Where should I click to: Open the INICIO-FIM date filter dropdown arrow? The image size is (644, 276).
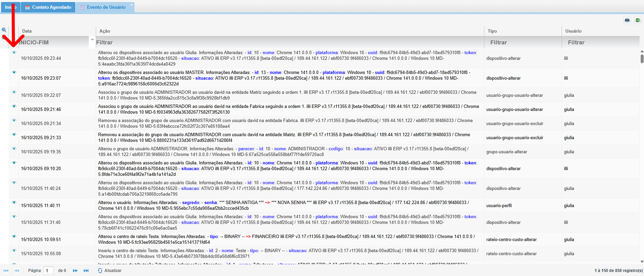(x=92, y=40)
